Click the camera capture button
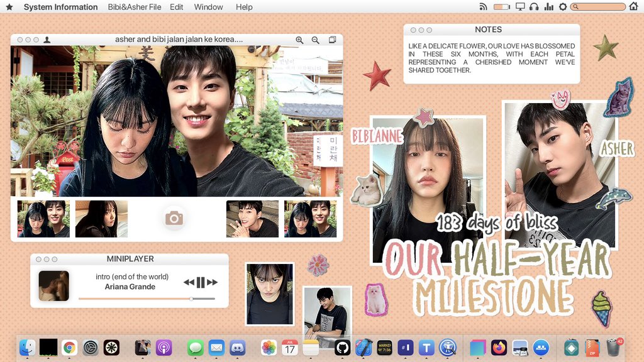 coord(174,218)
